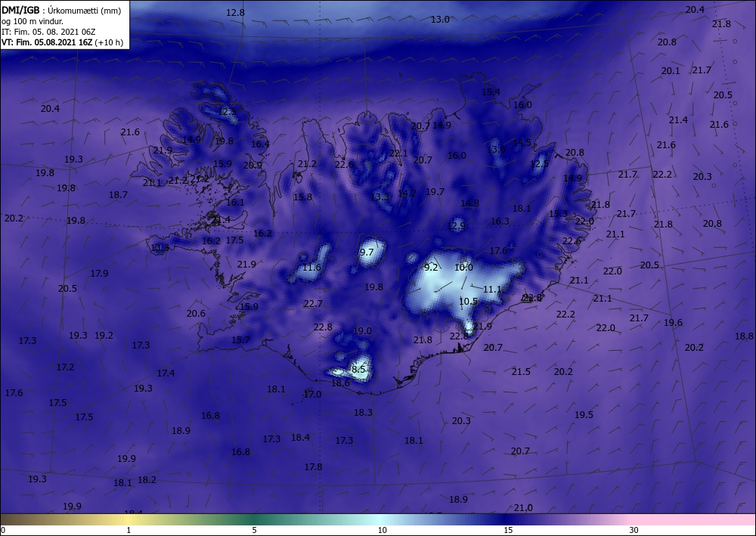Click the 8.5 value on Mýrdalsjökull

pyautogui.click(x=358, y=369)
